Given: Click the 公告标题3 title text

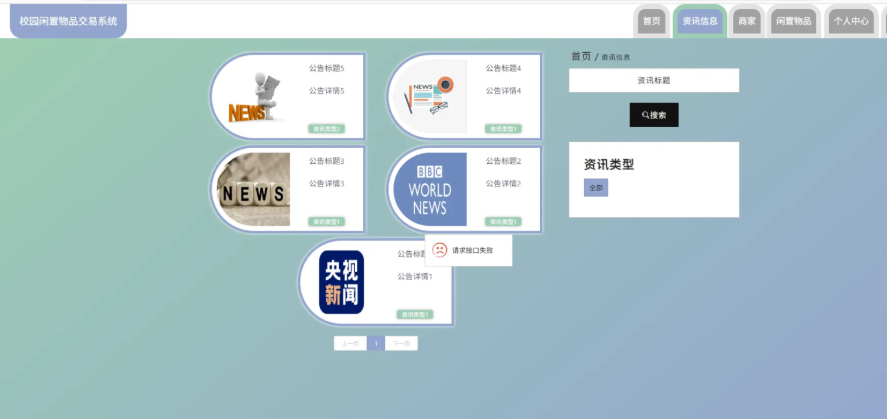Looking at the screenshot, I should pyautogui.click(x=326, y=161).
